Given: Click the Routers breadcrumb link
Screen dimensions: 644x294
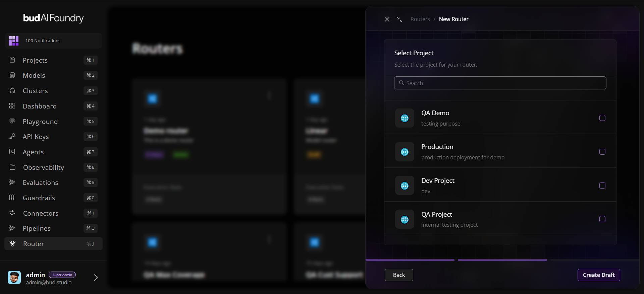Looking at the screenshot, I should click(x=420, y=19).
